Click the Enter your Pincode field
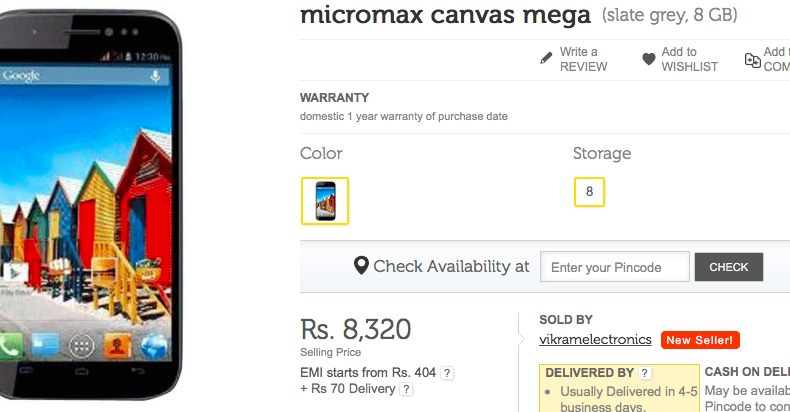The width and height of the screenshot is (790, 412). point(615,267)
